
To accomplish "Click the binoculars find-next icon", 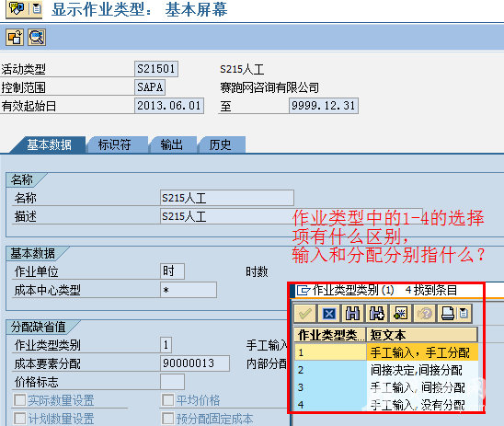I will (x=376, y=313).
